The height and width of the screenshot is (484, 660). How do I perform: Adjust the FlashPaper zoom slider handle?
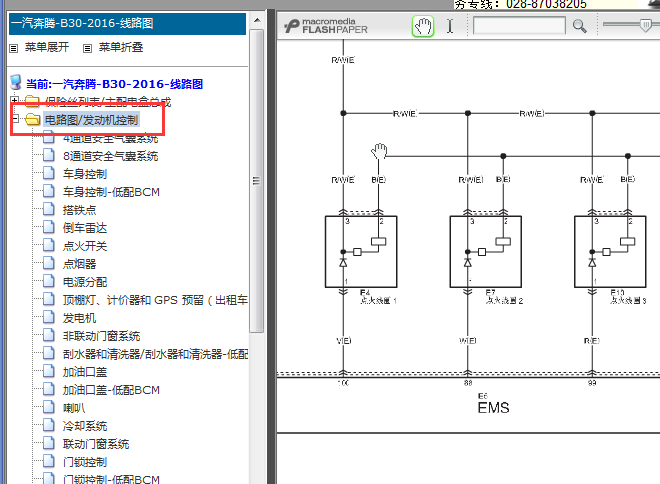tap(645, 25)
